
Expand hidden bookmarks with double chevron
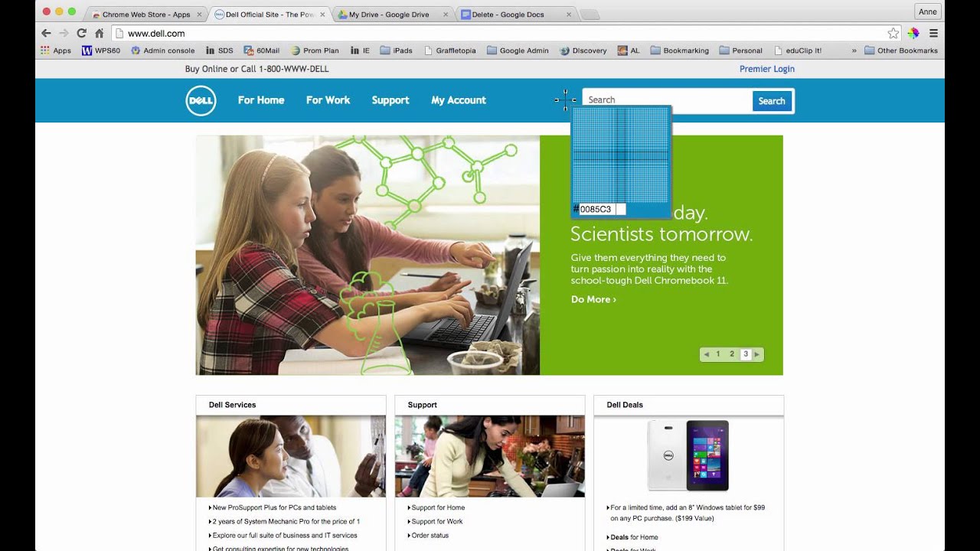pyautogui.click(x=854, y=51)
